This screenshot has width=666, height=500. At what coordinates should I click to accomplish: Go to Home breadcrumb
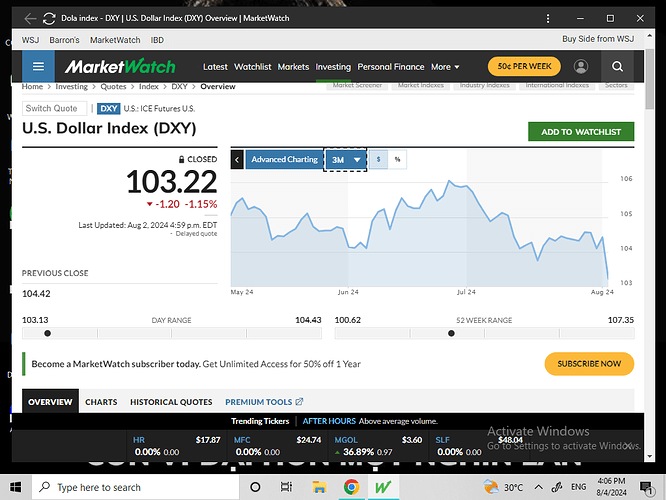tap(32, 87)
